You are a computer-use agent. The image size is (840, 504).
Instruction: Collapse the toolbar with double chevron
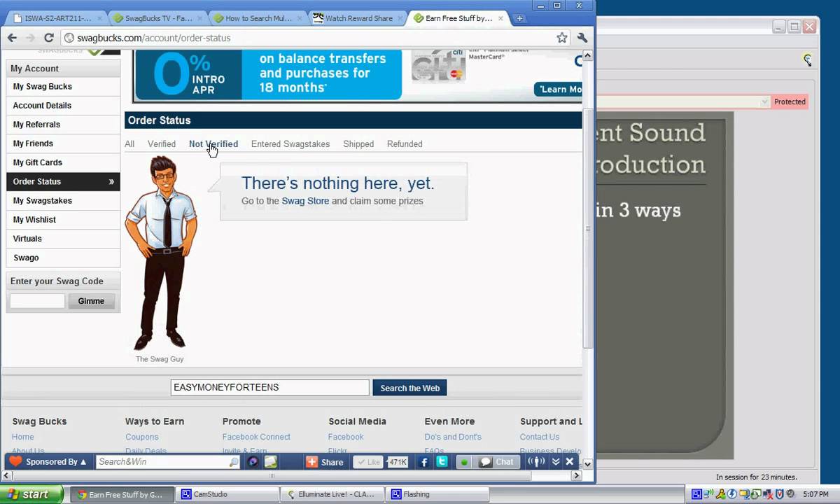pos(556,462)
